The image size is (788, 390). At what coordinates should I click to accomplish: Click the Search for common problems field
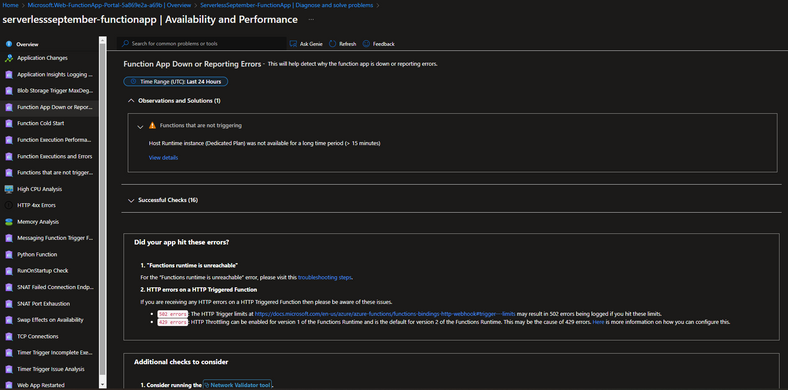pyautogui.click(x=202, y=44)
